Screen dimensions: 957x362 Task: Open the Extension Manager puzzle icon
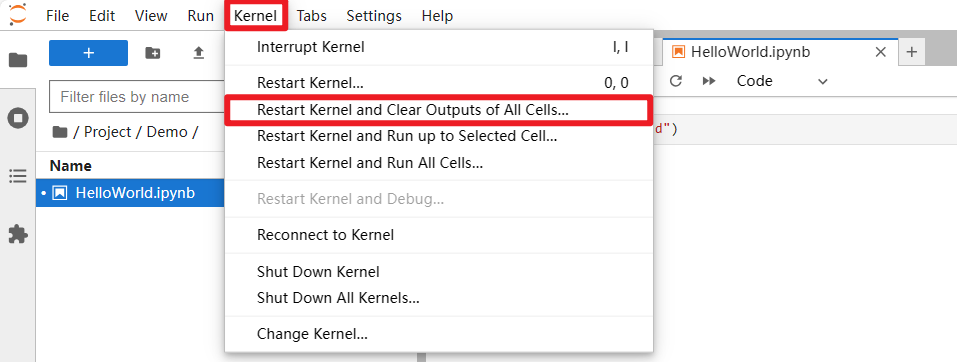click(18, 234)
